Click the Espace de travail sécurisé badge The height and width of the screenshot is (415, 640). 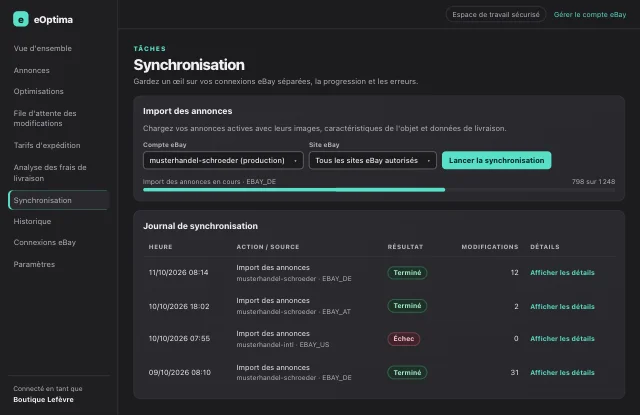click(x=496, y=14)
